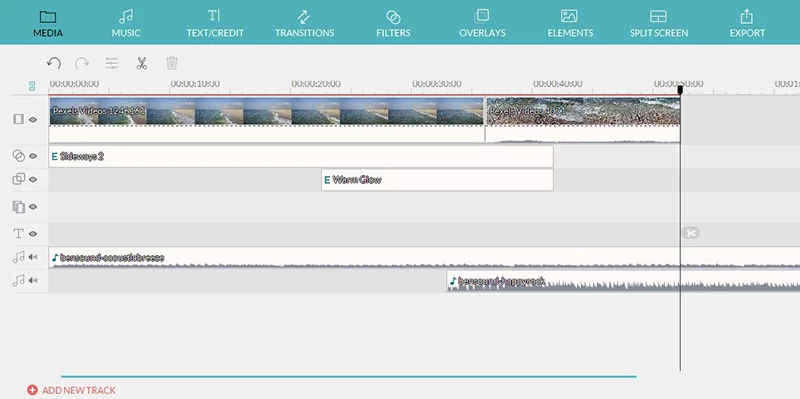Open the Media tab
800x399 pixels.
tap(48, 23)
